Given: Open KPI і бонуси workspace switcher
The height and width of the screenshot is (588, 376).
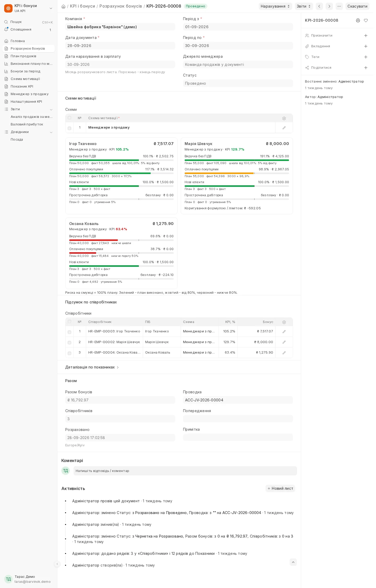Looking at the screenshot, I should (x=28, y=8).
